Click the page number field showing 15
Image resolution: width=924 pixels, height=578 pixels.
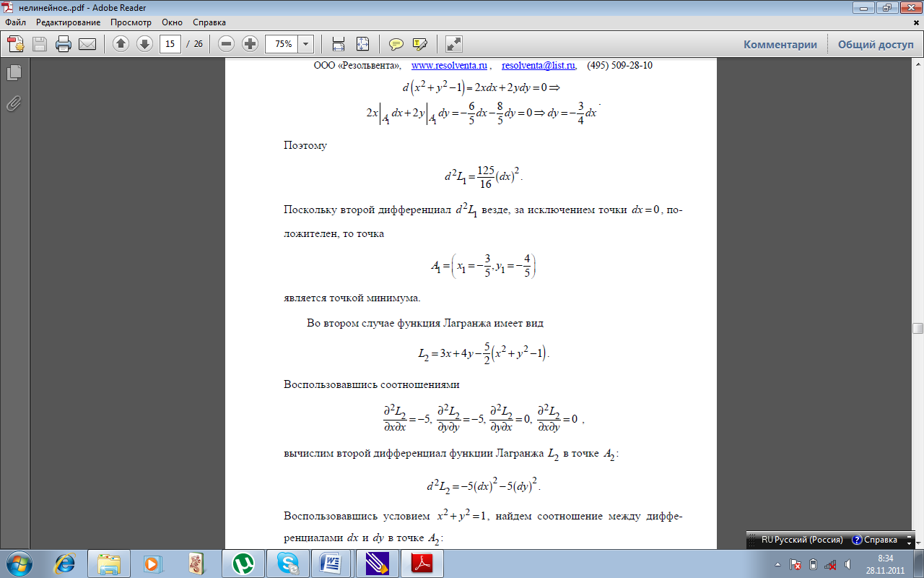[x=170, y=44]
